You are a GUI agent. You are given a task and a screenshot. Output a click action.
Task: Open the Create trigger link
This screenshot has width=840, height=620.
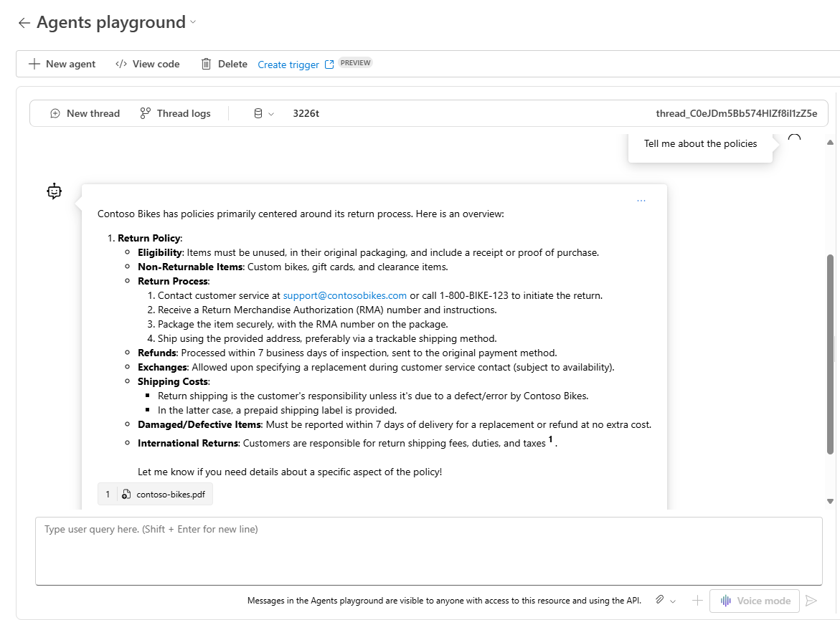click(x=288, y=65)
